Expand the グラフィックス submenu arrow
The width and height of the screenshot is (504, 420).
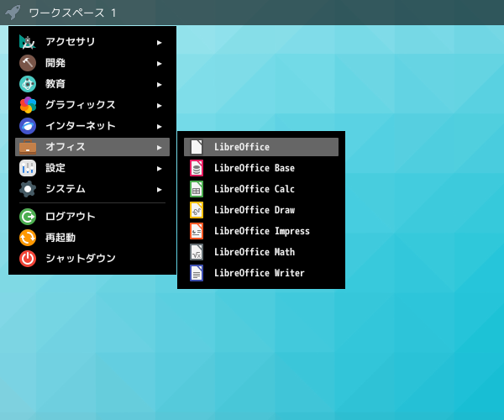(x=159, y=105)
